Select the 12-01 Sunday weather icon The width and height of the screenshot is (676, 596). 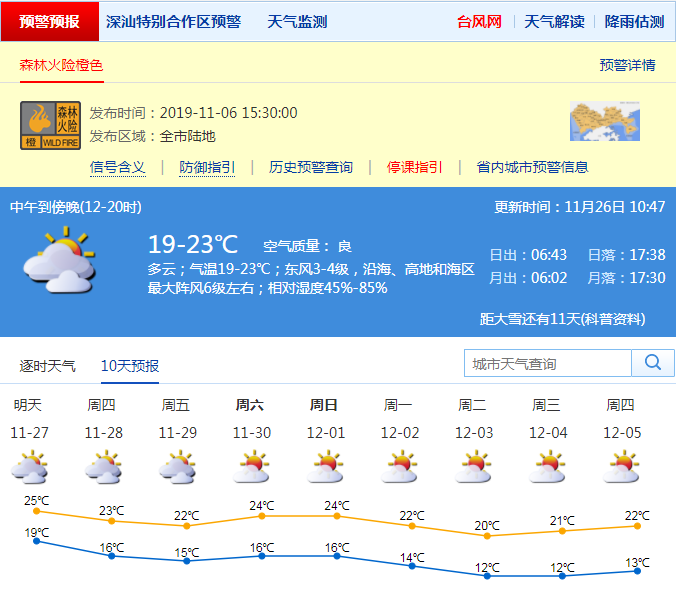[x=325, y=467]
